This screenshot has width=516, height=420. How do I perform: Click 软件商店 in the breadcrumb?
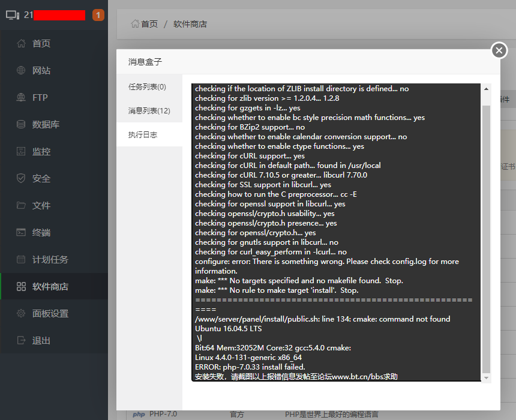[x=190, y=24]
